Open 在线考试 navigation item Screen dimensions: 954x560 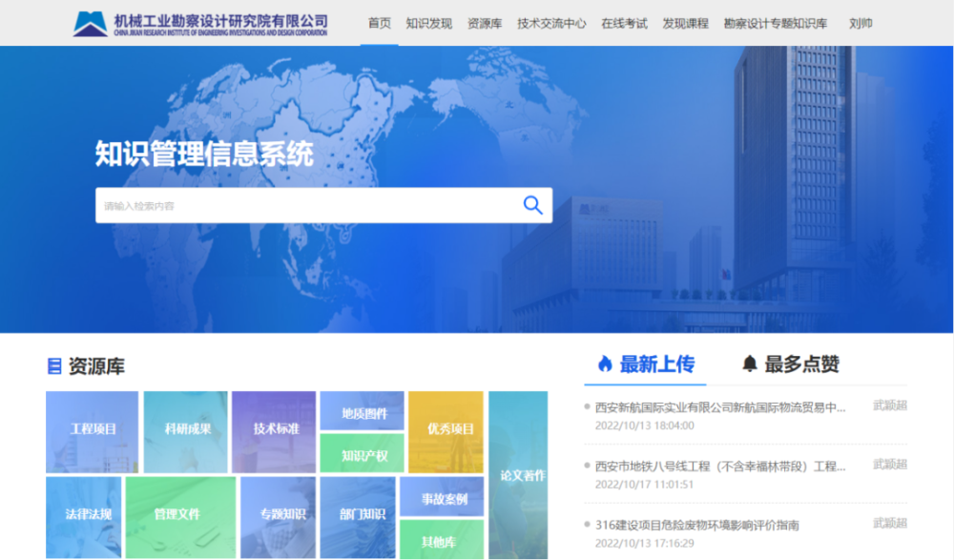624,24
